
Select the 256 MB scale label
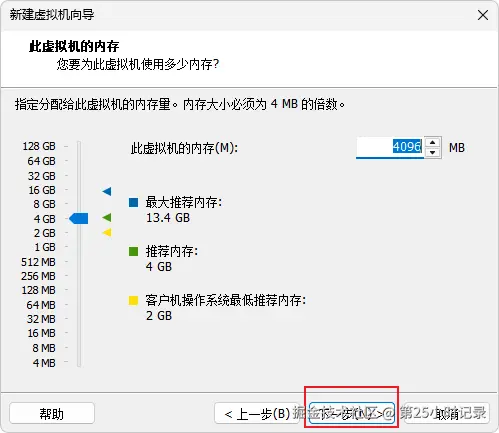pos(38,276)
